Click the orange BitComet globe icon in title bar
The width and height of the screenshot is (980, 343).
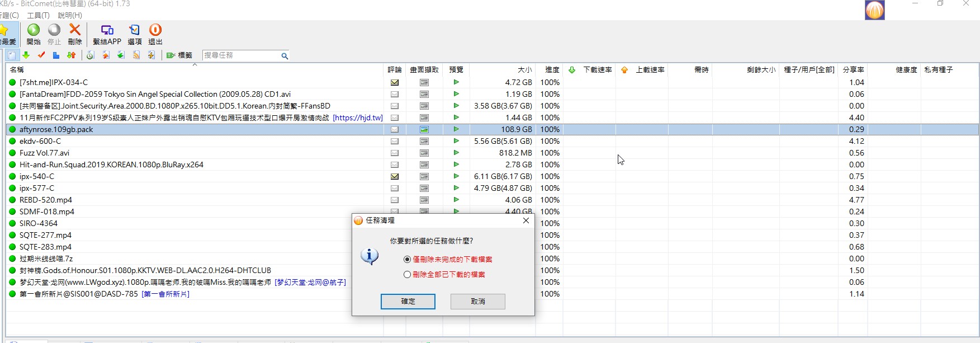click(875, 10)
